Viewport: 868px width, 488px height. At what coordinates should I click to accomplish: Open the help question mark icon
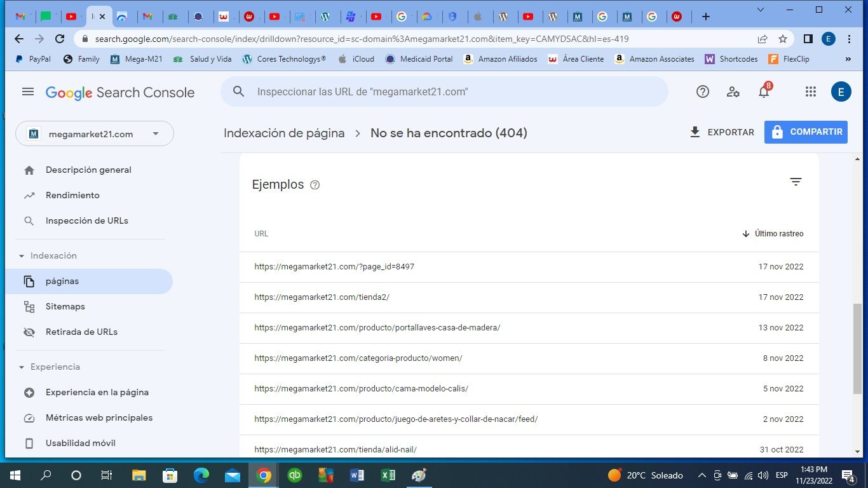[x=702, y=91]
